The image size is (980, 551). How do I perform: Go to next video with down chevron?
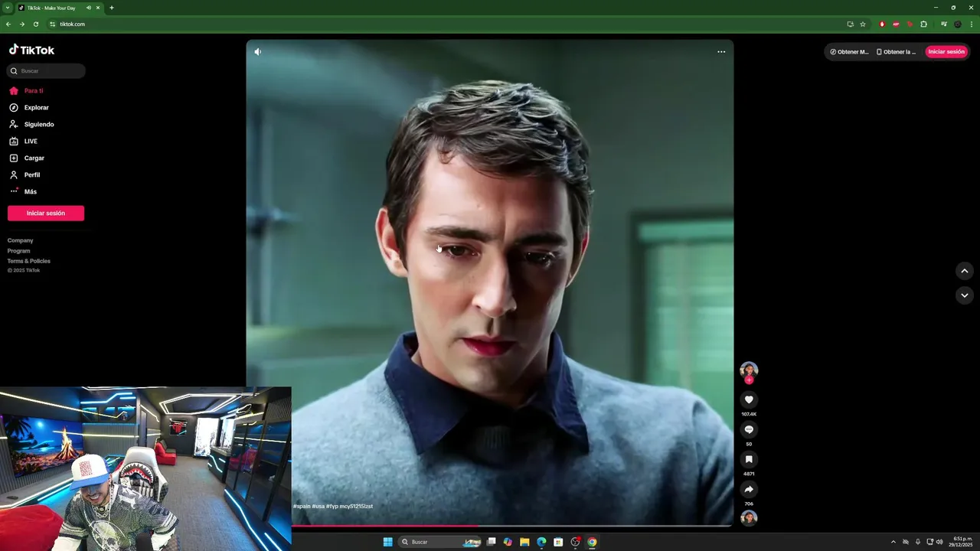tap(965, 295)
